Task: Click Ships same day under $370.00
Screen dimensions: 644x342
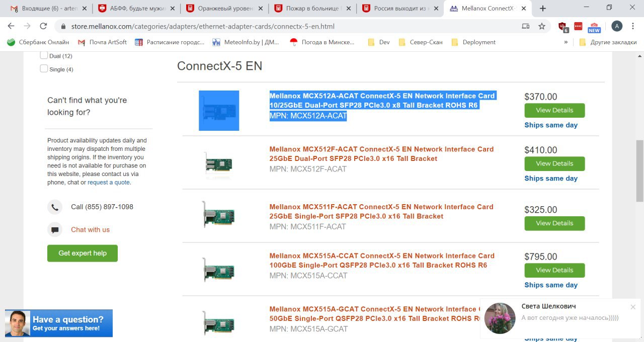Action: pos(551,125)
